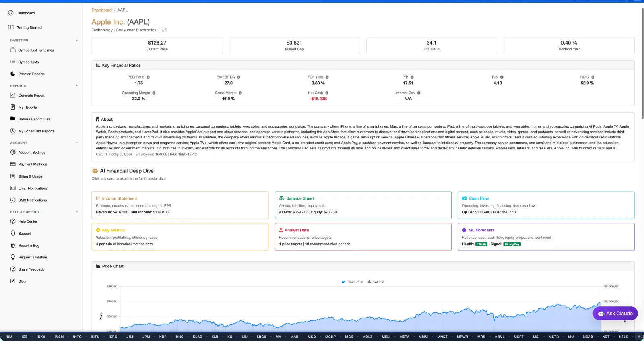Open the Dashboard sidebar icon

(11, 13)
